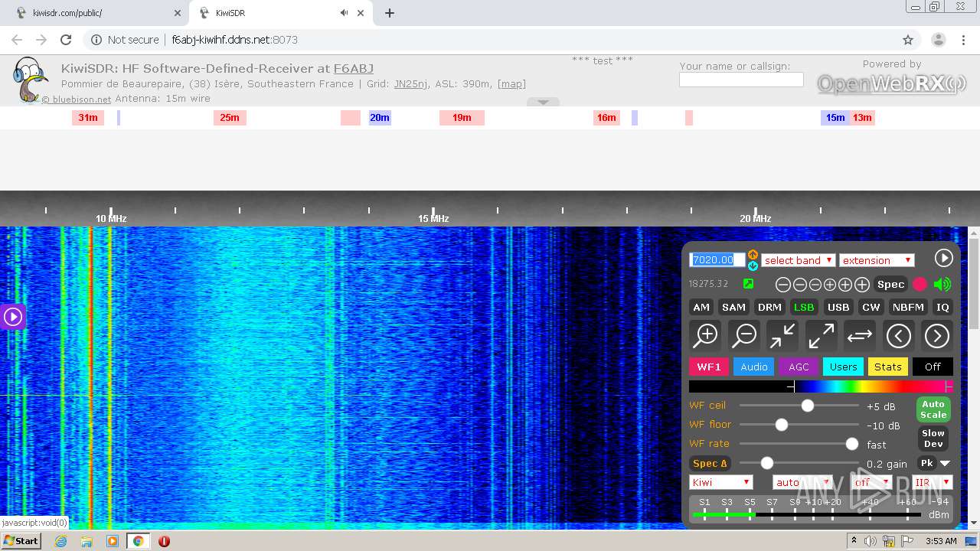Screen dimensions: 980x551
Task: Zoom to max-out with outward arrows icon
Action: tap(822, 335)
